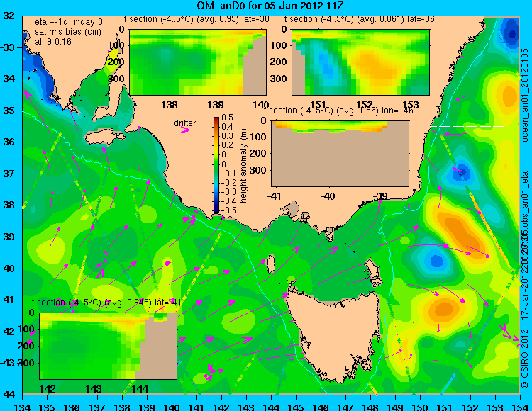
Task: Click the 300 depth label of the lon=146 inset
Action: tap(258, 170)
